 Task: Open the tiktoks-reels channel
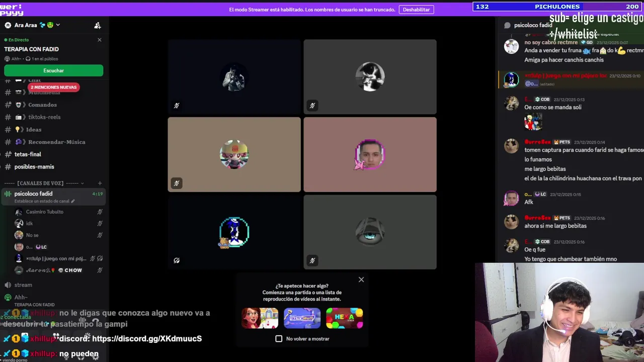(53, 117)
